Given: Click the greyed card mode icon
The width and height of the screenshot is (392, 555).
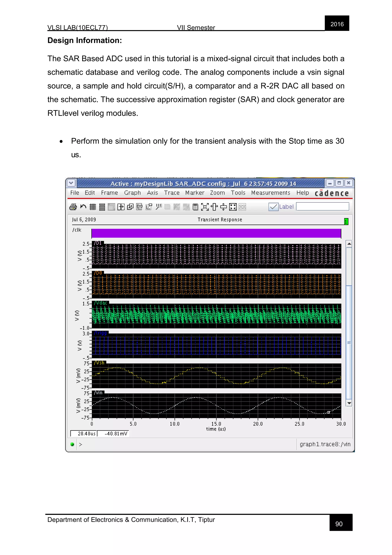Looking at the screenshot, I should tap(111, 207).
